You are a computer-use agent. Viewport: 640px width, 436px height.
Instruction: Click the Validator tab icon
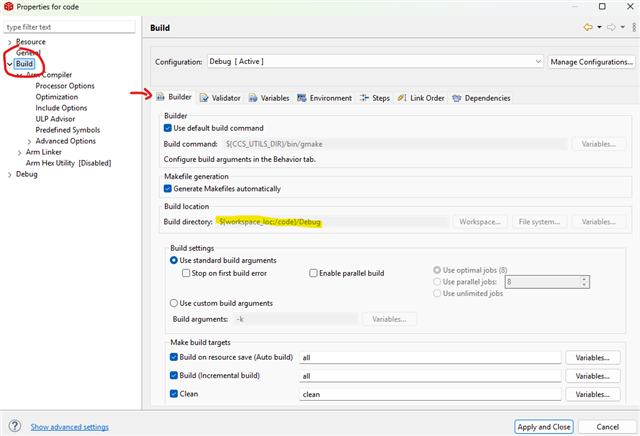[204, 98]
